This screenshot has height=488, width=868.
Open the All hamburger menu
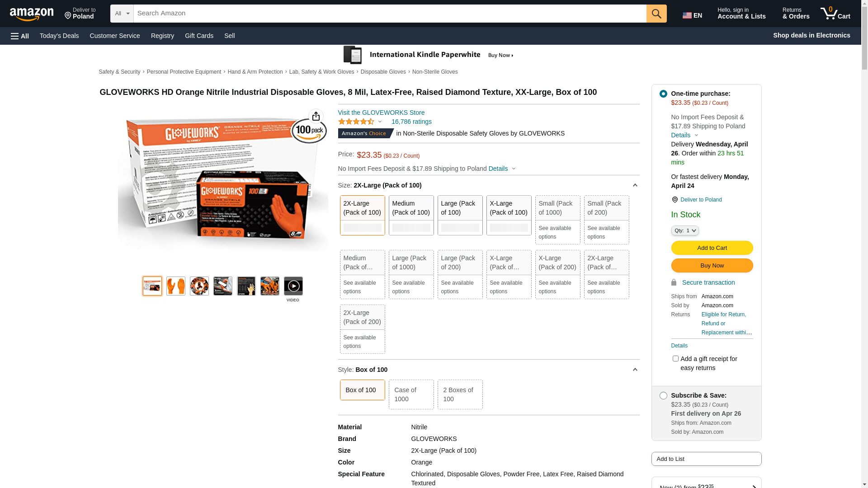click(20, 36)
